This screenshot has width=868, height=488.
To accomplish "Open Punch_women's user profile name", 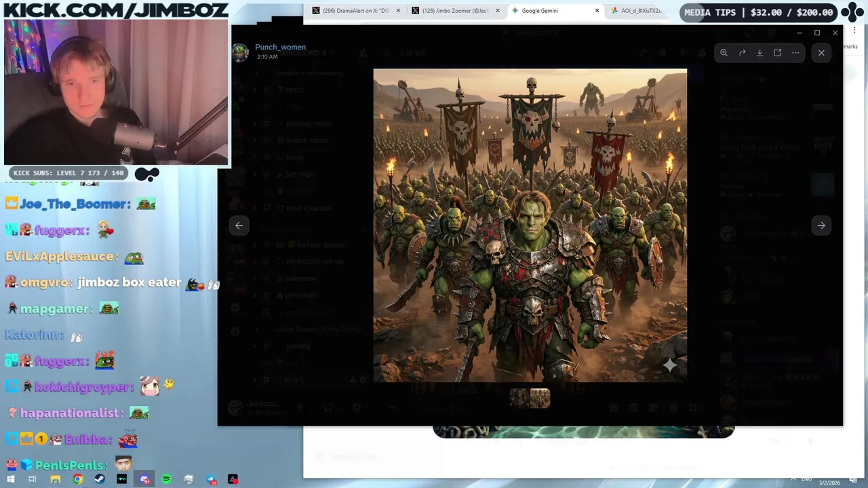I will click(x=280, y=47).
